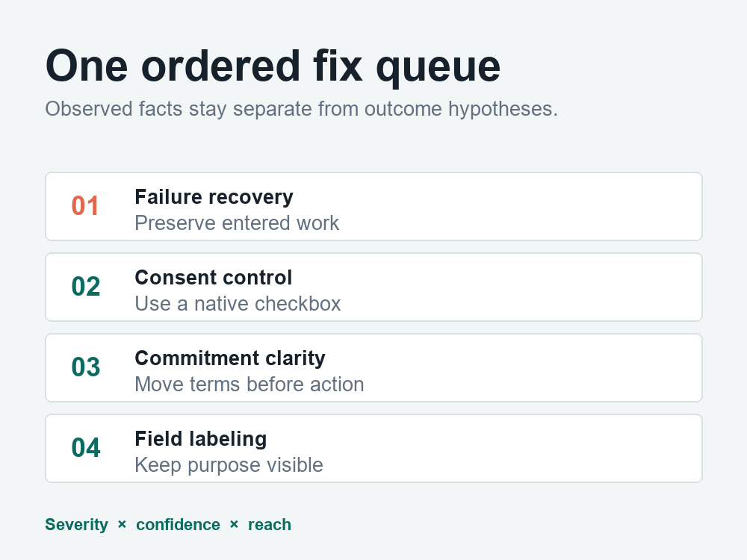Select the Commitment clarity heading
Screen dimensions: 747x560
point(230,358)
